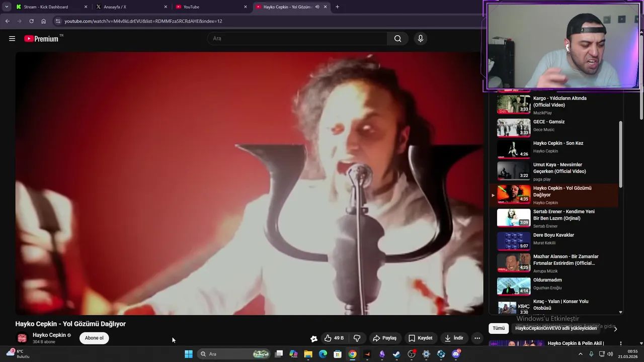Screen dimensions: 644x362
Task: Open browser home page icon
Action: tap(43, 21)
